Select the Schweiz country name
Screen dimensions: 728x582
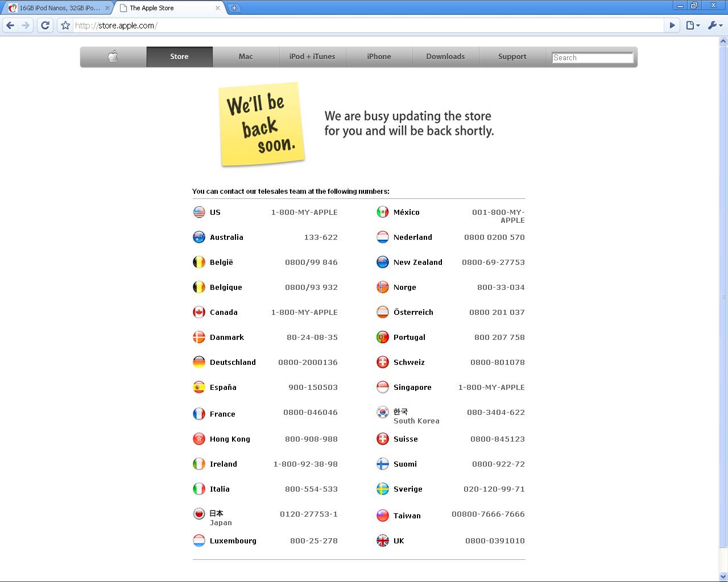point(409,362)
